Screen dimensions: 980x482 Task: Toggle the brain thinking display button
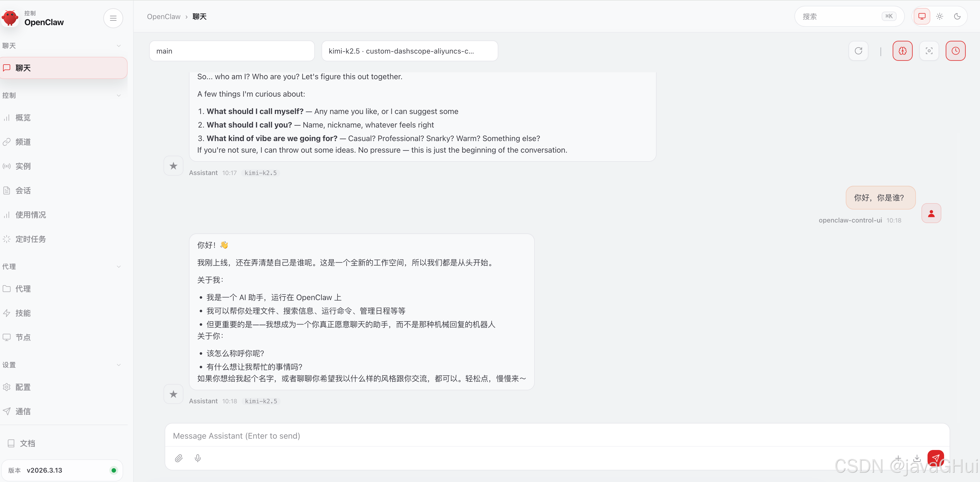pyautogui.click(x=902, y=51)
